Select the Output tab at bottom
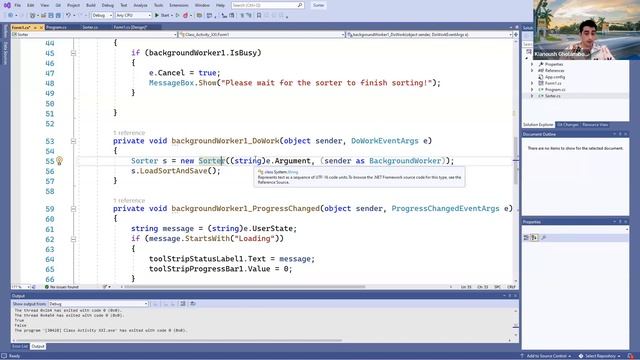640x360 pixels. 38,347
